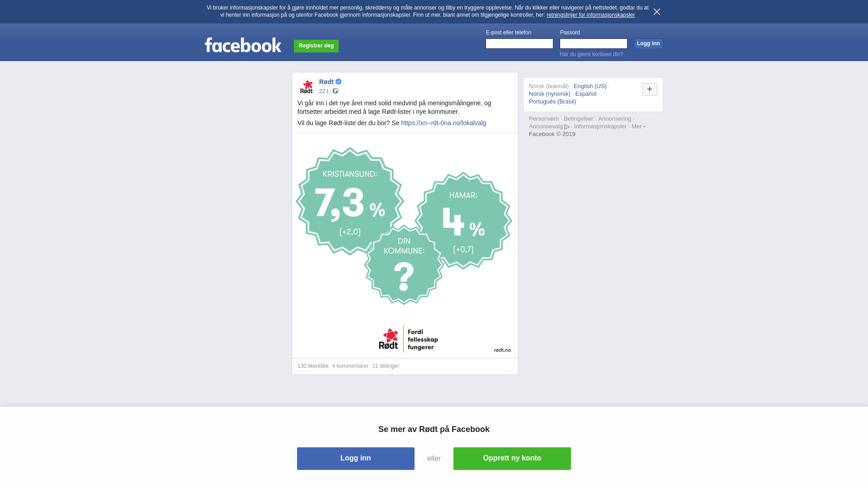Open the Mer footer dropdown
868x488 pixels.
tap(638, 127)
